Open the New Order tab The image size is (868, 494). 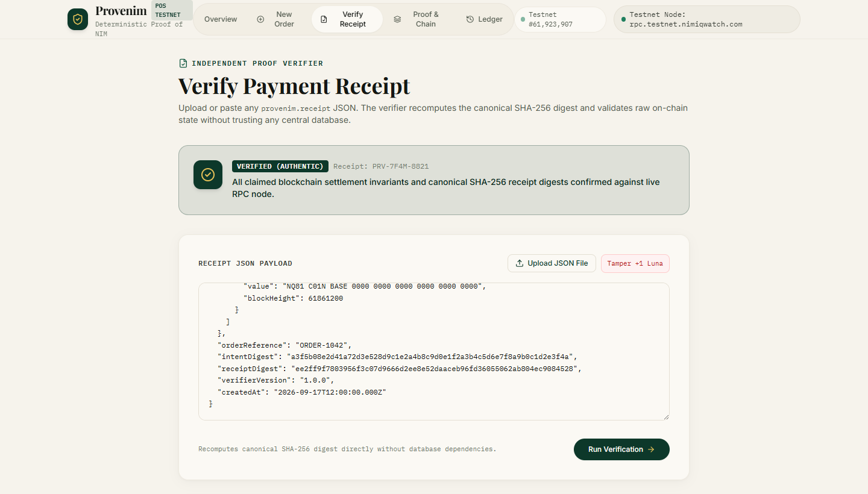pos(276,19)
